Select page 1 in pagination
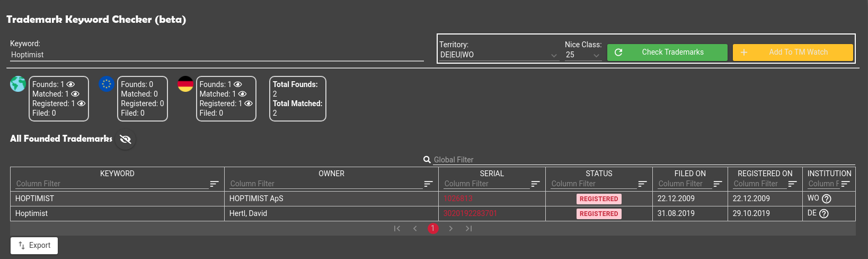Image resolution: width=868 pixels, height=259 pixels. (433, 229)
